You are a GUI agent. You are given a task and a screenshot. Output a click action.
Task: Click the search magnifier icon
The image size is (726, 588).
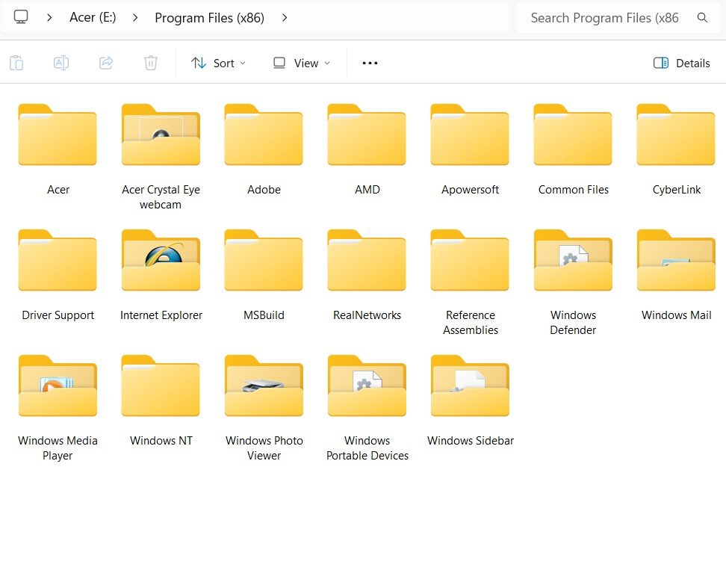702,18
